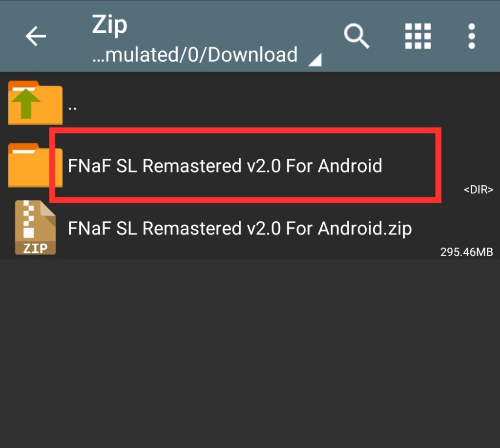Open the three-dot overflow menu
The height and width of the screenshot is (448, 500).
pos(471,36)
